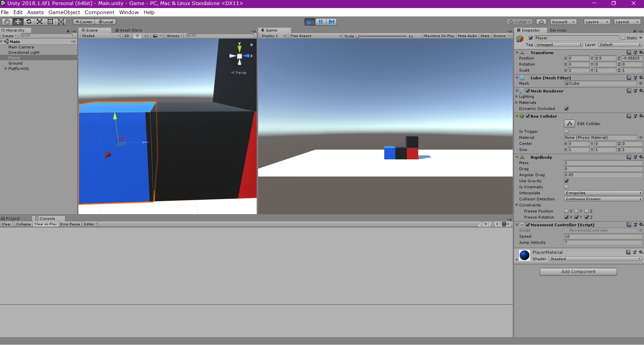The height and width of the screenshot is (345, 644).
Task: Toggle Box Collider enabled checkbox
Action: coord(528,116)
